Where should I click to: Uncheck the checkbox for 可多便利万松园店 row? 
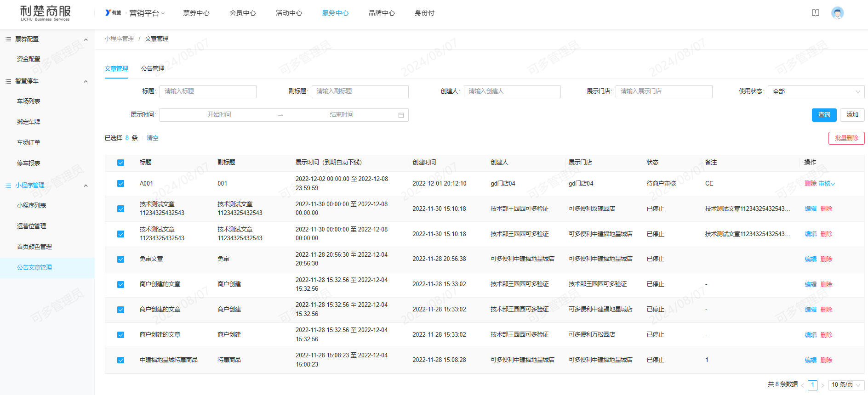click(x=120, y=335)
